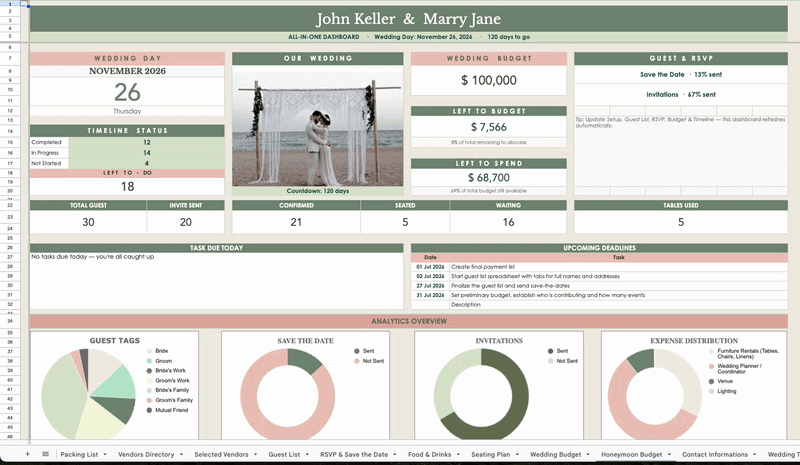The width and height of the screenshot is (800, 465).
Task: Select the Tables Used value 5
Action: point(681,222)
